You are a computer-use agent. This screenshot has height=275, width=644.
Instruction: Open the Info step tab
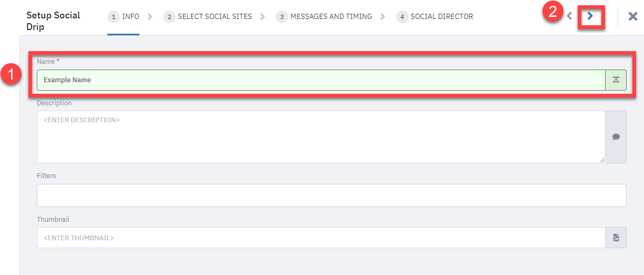[x=124, y=17]
